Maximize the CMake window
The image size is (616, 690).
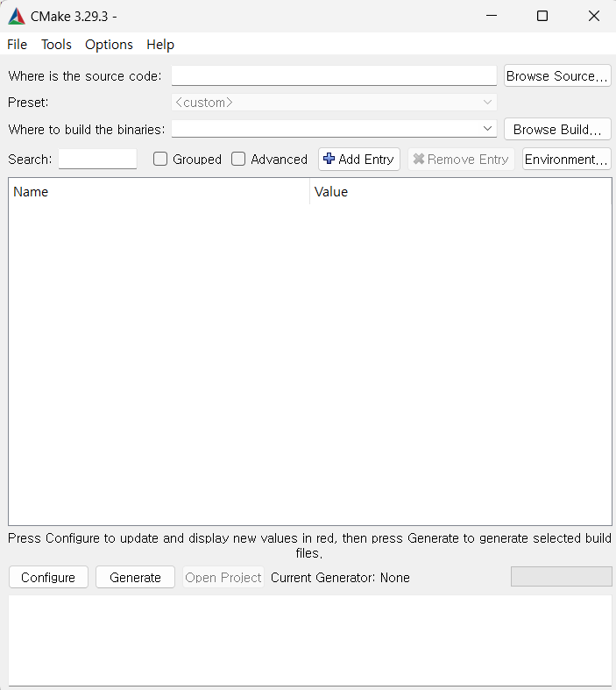(542, 16)
